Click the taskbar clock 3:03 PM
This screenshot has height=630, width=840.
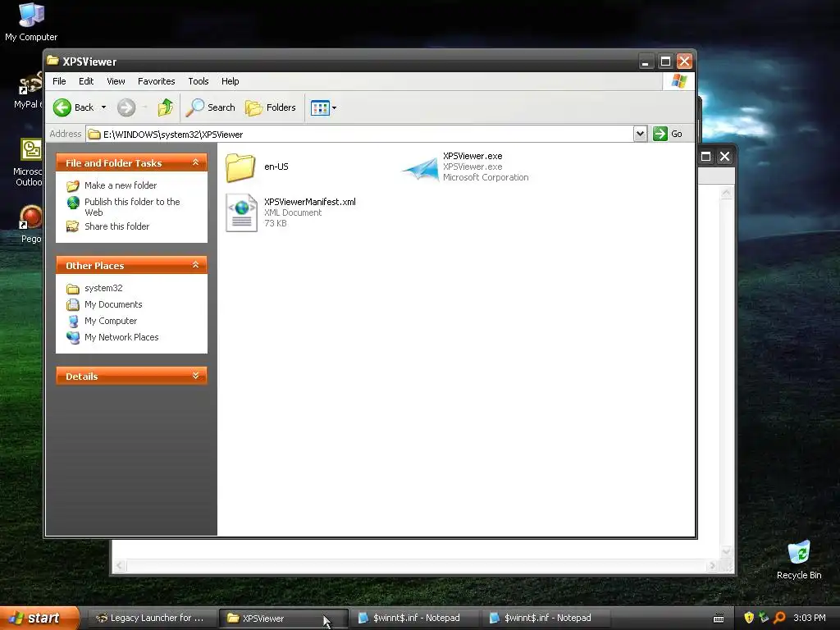810,618
